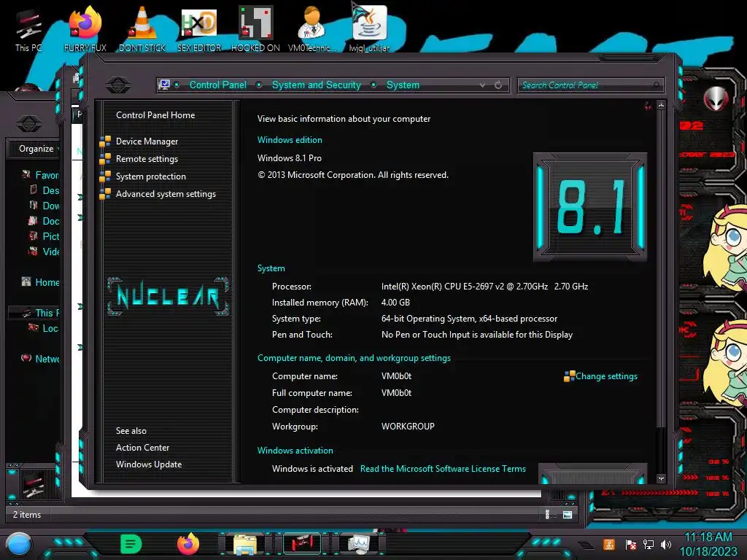The image size is (747, 560).
Task: Switch Explorer to large icons view
Action: click(568, 514)
